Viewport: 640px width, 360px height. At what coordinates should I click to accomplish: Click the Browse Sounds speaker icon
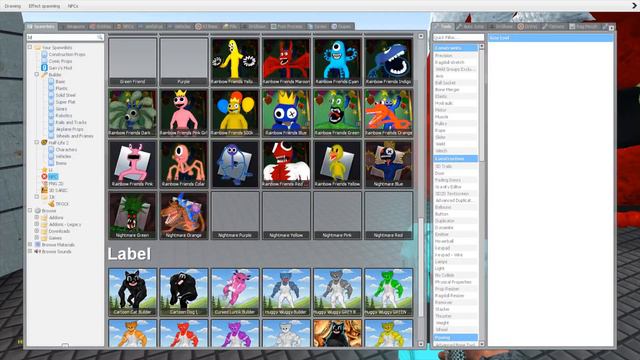pos(38,251)
